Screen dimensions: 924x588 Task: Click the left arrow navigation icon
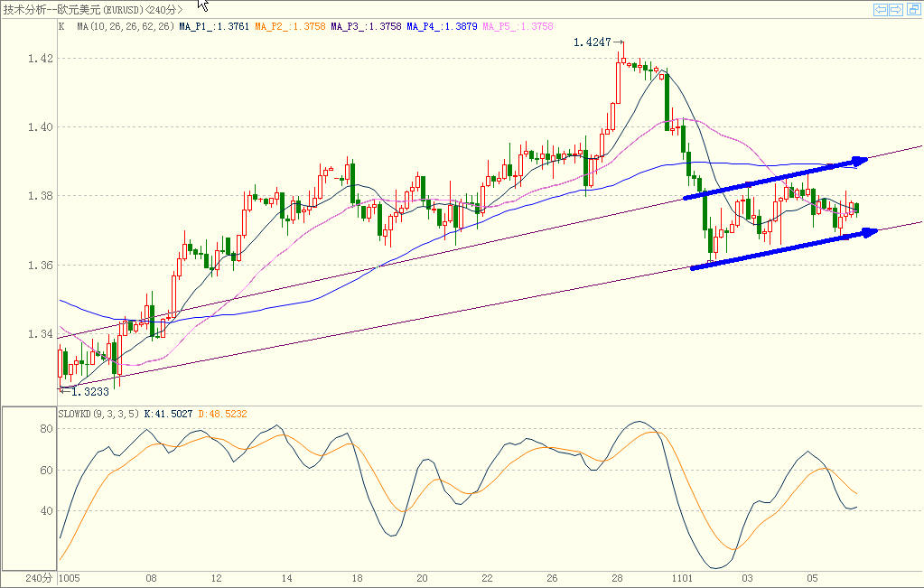pyautogui.click(x=881, y=9)
